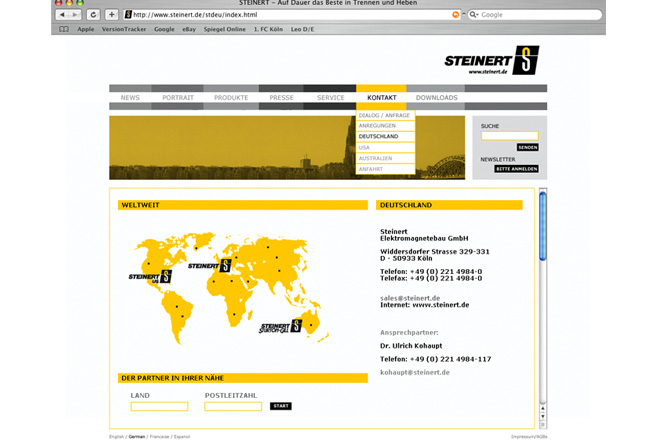Open the bookmarks book icon

point(64,29)
